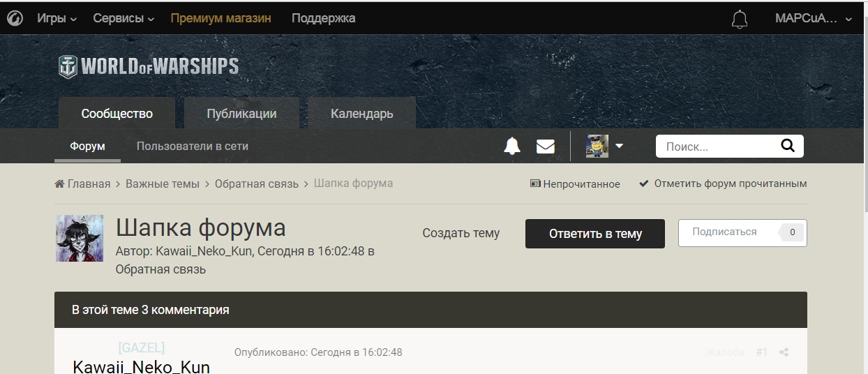Image resolution: width=868 pixels, height=374 pixels.
Task: Expand the Сервисы dropdown menu
Action: coord(124,18)
